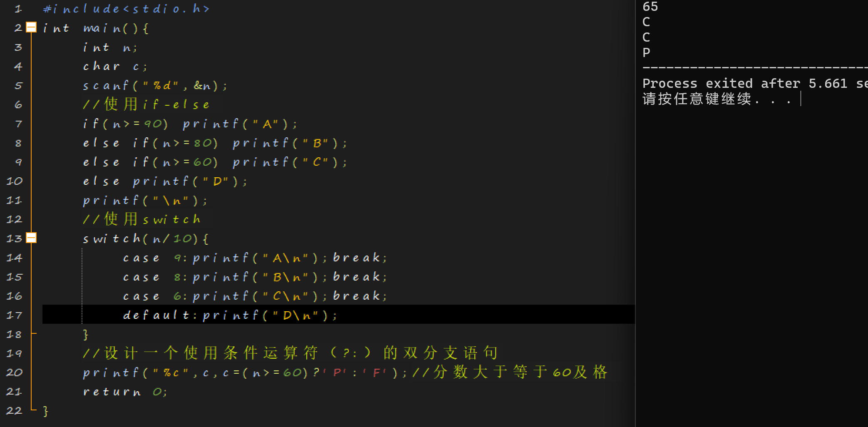Viewport: 868px width, 427px height.
Task: Click the closing brace of main on line 22
Action: click(46, 411)
